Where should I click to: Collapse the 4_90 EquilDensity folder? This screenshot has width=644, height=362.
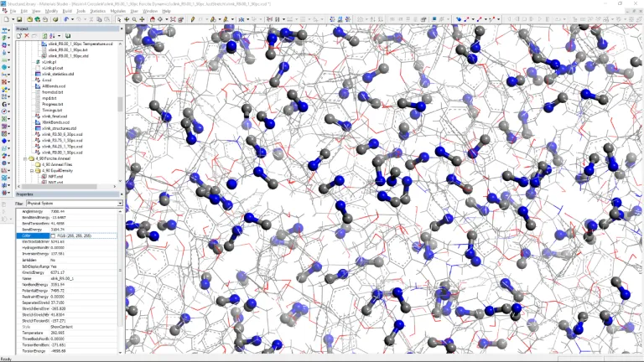(x=31, y=169)
